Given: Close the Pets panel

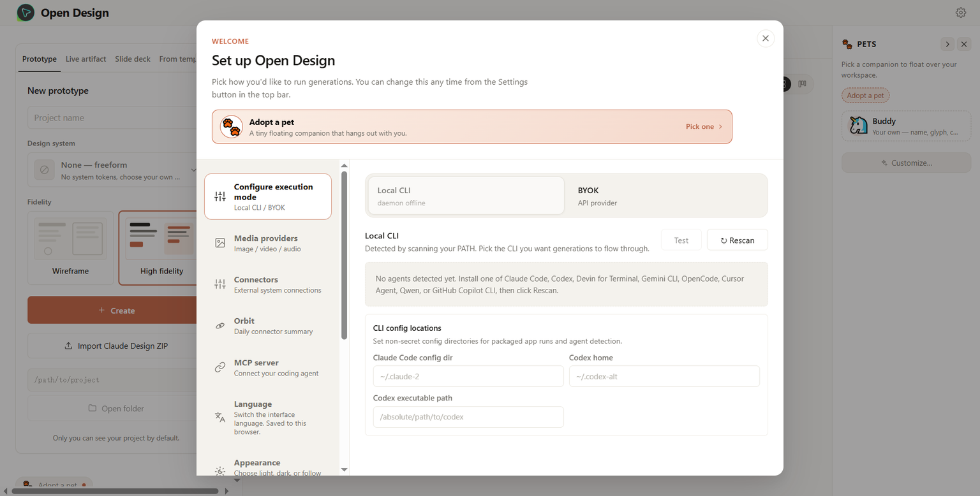Looking at the screenshot, I should point(964,44).
